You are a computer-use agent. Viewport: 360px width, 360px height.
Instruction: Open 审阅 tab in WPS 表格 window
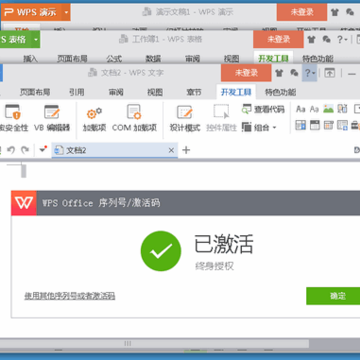click(x=192, y=59)
